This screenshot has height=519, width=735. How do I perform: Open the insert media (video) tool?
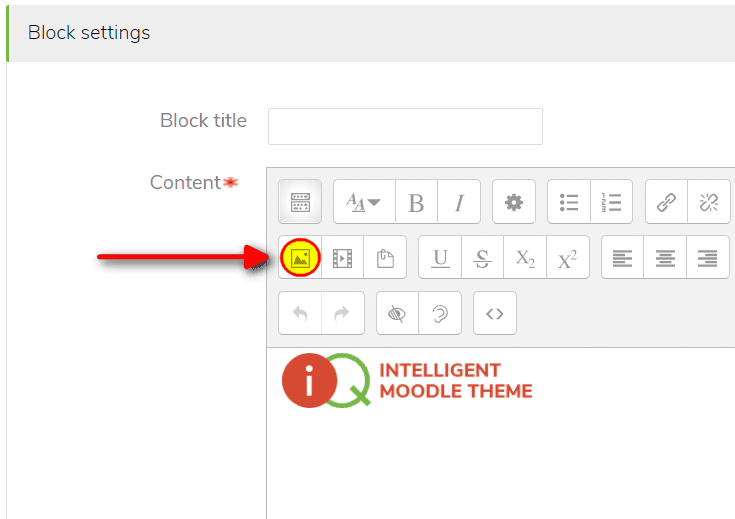pyautogui.click(x=343, y=257)
